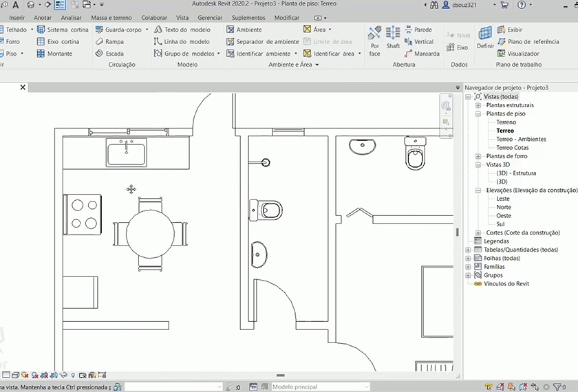The image size is (578, 392).
Task: Click the Mansarda dormer tool
Action: click(x=421, y=54)
